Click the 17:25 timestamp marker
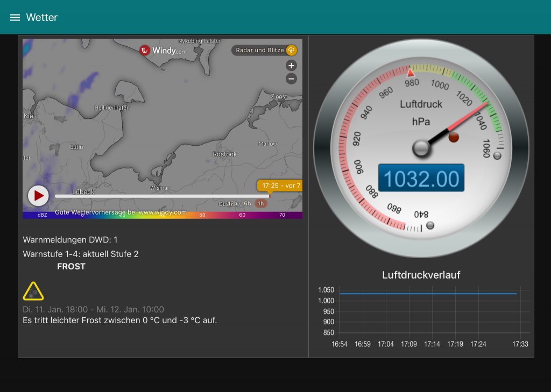Image resolution: width=551 pixels, height=392 pixels. coord(280,186)
